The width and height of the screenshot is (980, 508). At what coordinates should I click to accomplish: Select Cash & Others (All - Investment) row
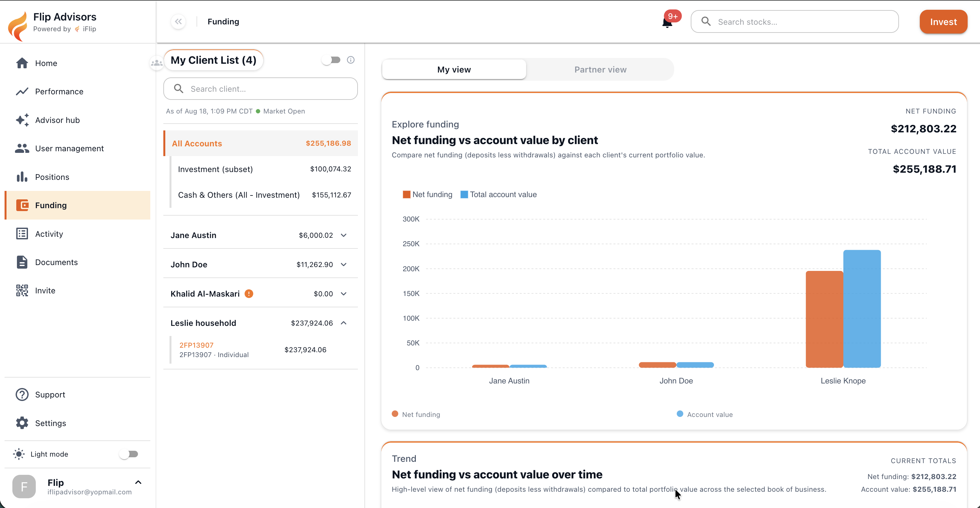point(265,195)
